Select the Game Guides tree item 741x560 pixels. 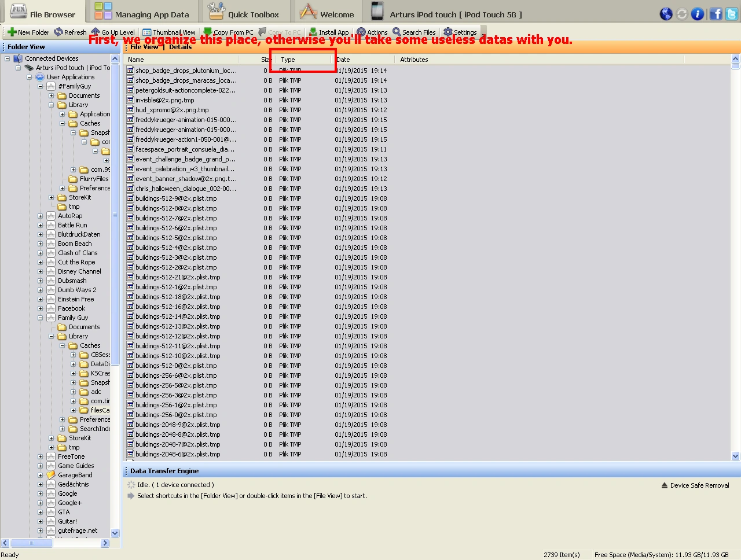click(x=76, y=466)
